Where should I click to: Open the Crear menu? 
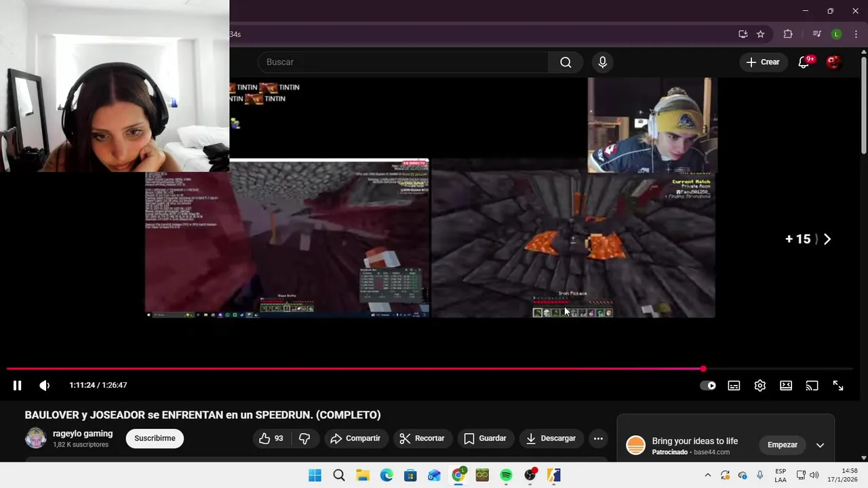763,62
